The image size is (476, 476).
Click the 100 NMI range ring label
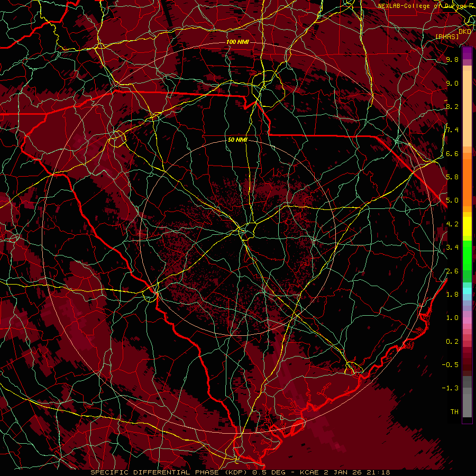(237, 42)
